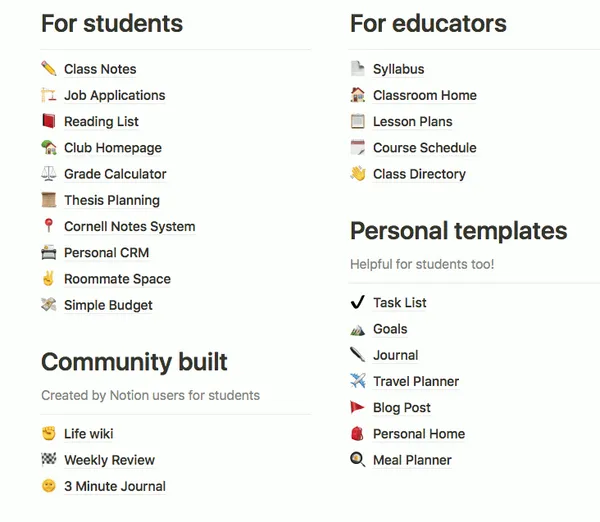Click the waving hand icon for Class Directory

point(358,173)
